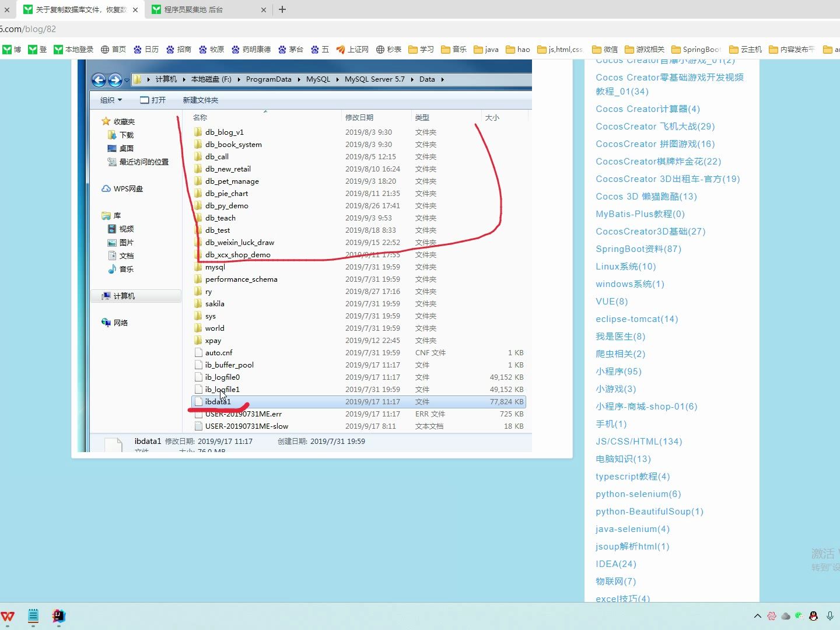The height and width of the screenshot is (630, 840).
Task: Open the CocosCreator 拼图游戏(16) category
Action: (x=655, y=144)
